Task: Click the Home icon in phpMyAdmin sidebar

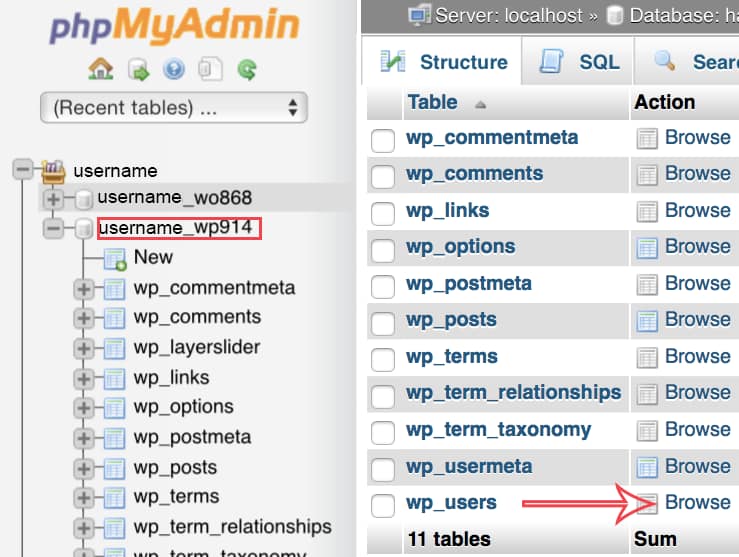Action: (x=101, y=69)
